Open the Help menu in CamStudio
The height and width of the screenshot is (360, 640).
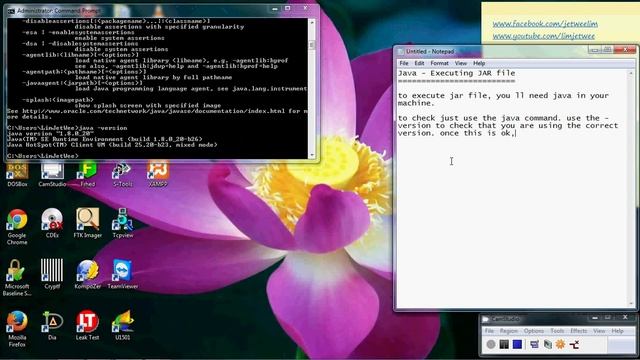click(x=618, y=331)
